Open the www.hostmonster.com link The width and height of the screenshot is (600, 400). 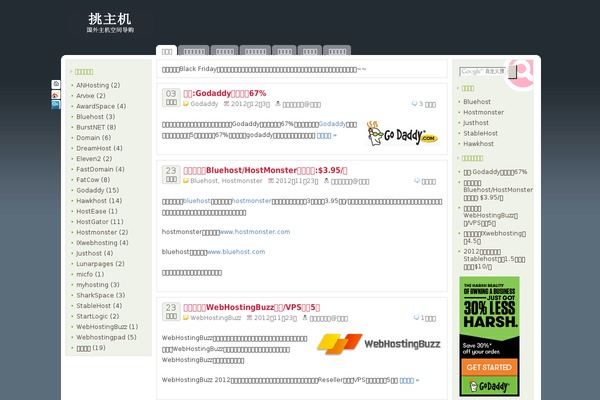tap(255, 232)
